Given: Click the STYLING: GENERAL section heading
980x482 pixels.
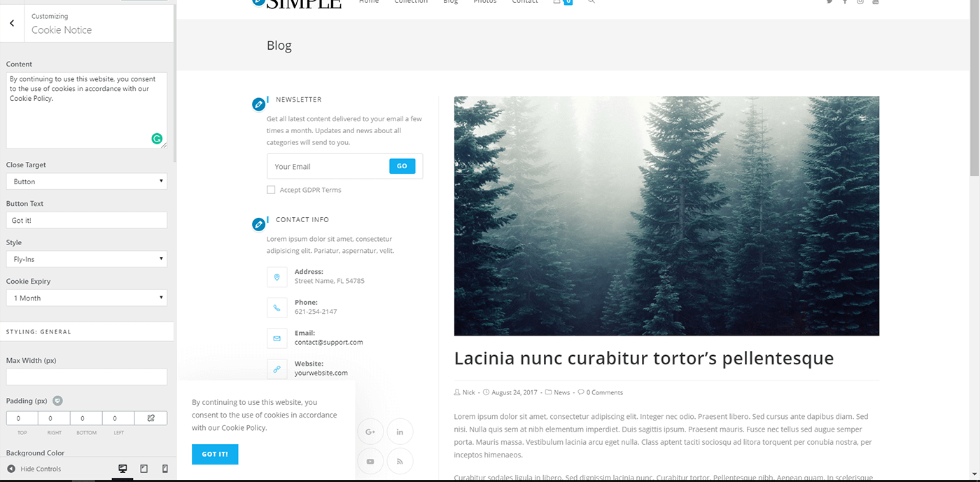Looking at the screenshot, I should click(x=38, y=331).
